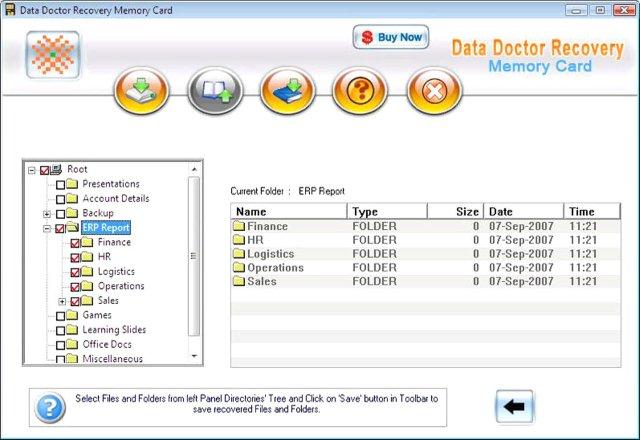
Task: Uncheck the Sales checkbox in tree
Action: point(75,302)
